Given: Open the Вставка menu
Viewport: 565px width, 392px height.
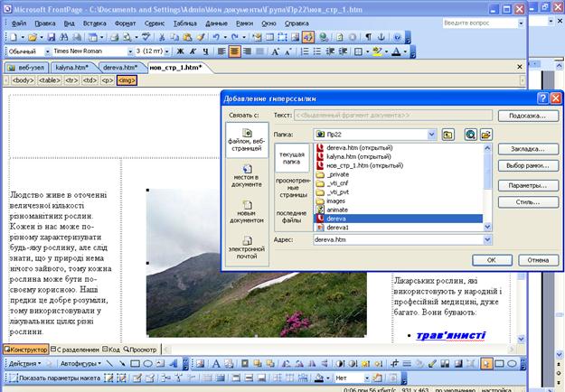Looking at the screenshot, I should click(x=94, y=23).
